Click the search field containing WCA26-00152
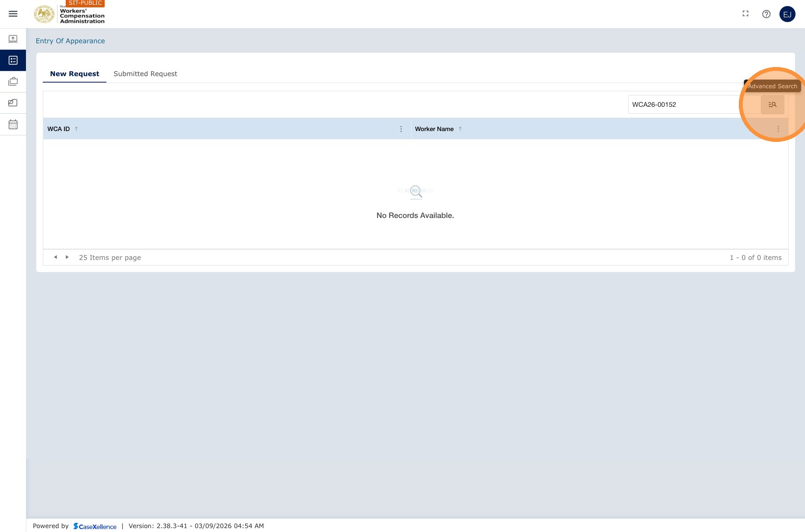Screen dimensions: 805x532 pyautogui.click(x=694, y=104)
